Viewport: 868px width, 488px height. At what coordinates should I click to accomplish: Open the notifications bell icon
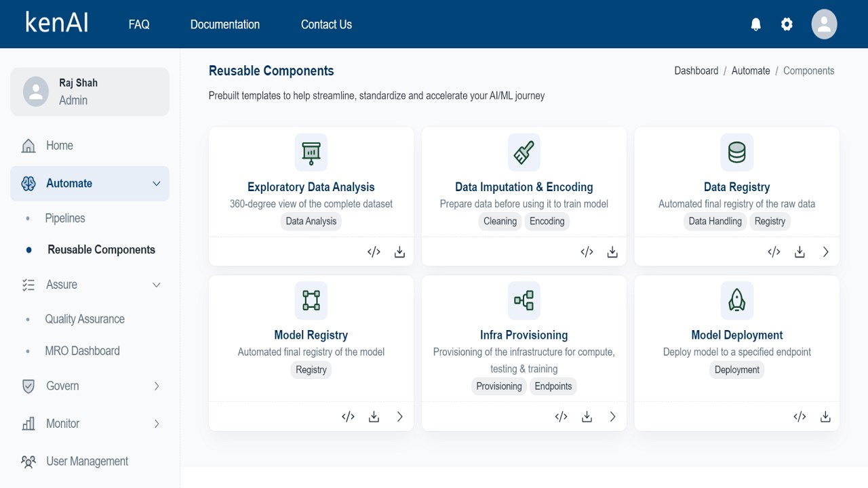(755, 24)
